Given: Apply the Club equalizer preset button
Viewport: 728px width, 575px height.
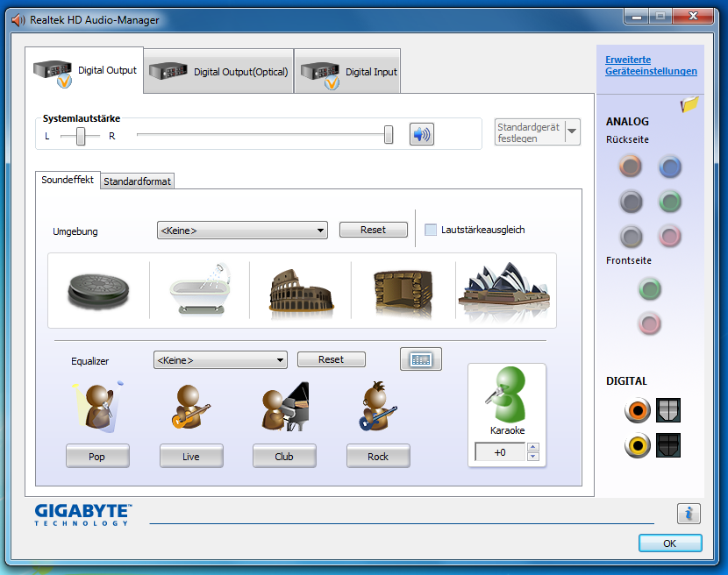Looking at the screenshot, I should pos(284,456).
